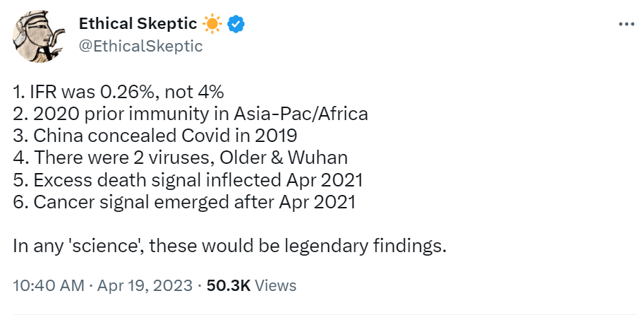Open the @EthicalSkeptic handle link

(141, 46)
